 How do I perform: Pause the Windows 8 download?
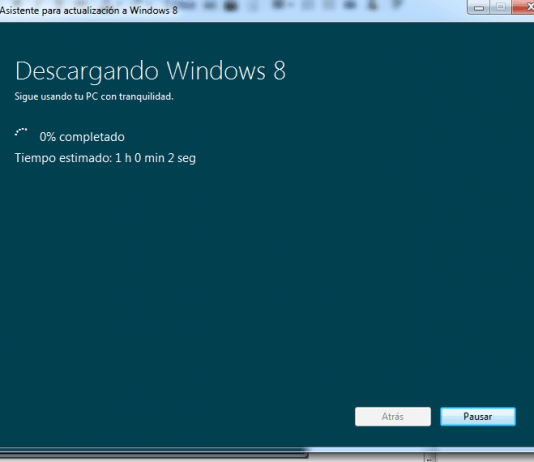click(x=478, y=416)
